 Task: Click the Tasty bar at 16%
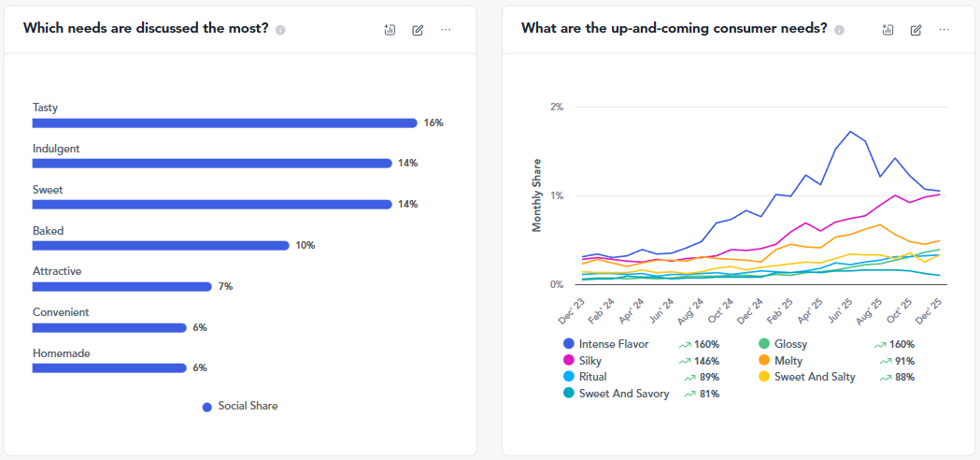(224, 122)
